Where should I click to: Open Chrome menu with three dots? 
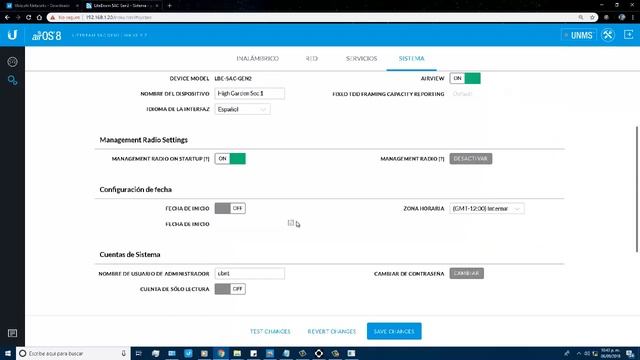(633, 18)
